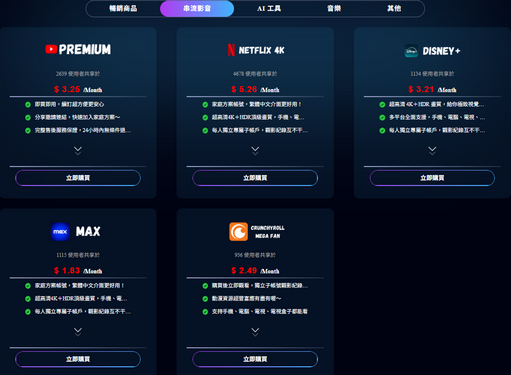
Task: Open the AI 工具 tab
Action: click(x=269, y=8)
